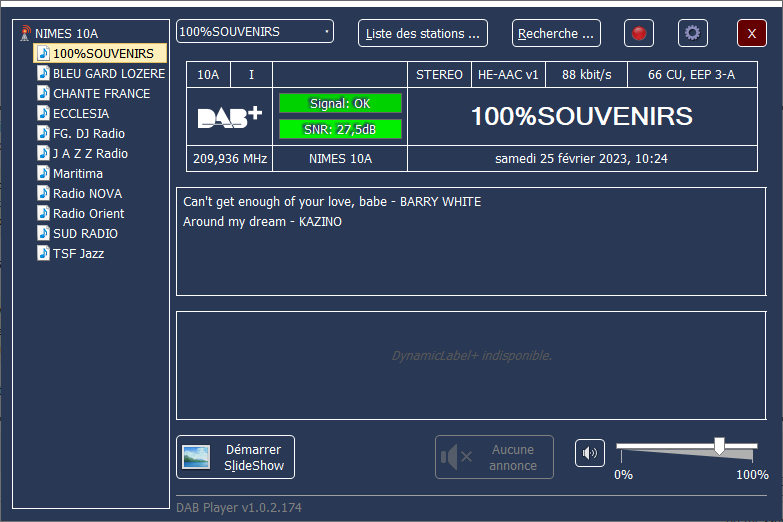This screenshot has height=522, width=783.
Task: Select the SUD RADIO station
Action: pos(85,233)
